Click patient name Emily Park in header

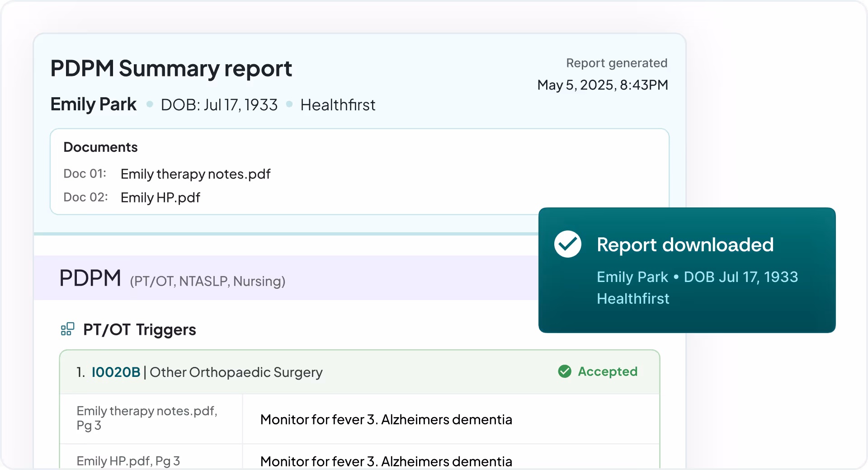click(93, 104)
